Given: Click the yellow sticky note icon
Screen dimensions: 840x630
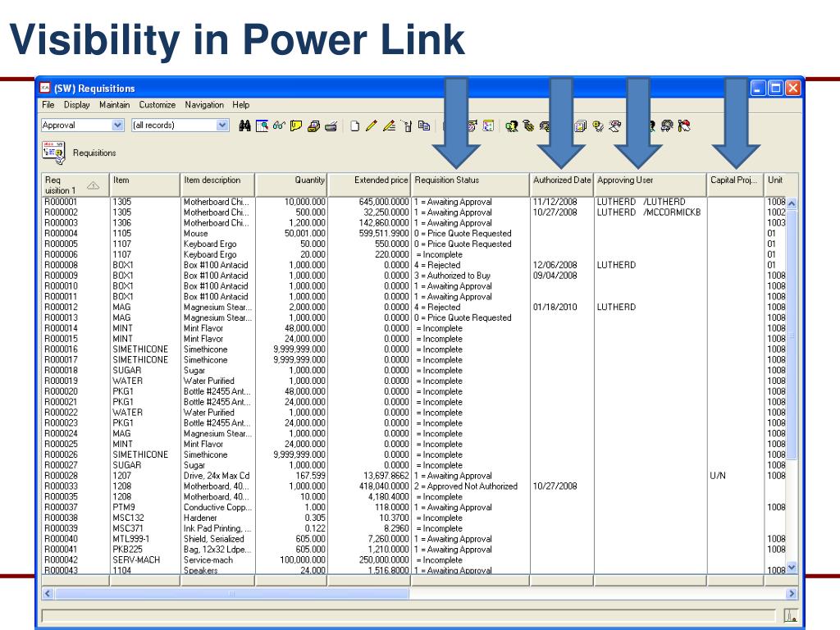Looking at the screenshot, I should (295, 126).
